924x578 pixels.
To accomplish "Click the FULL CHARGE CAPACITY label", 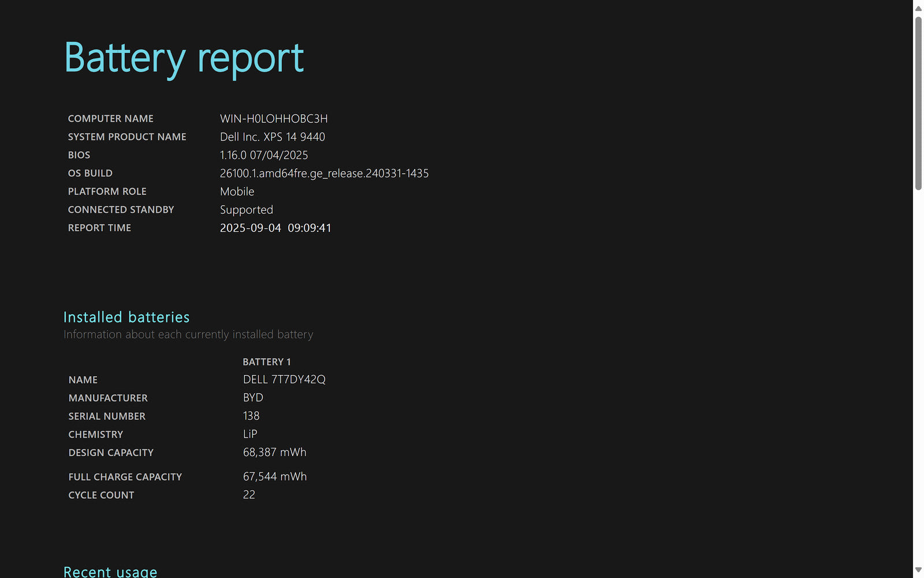I will point(125,477).
